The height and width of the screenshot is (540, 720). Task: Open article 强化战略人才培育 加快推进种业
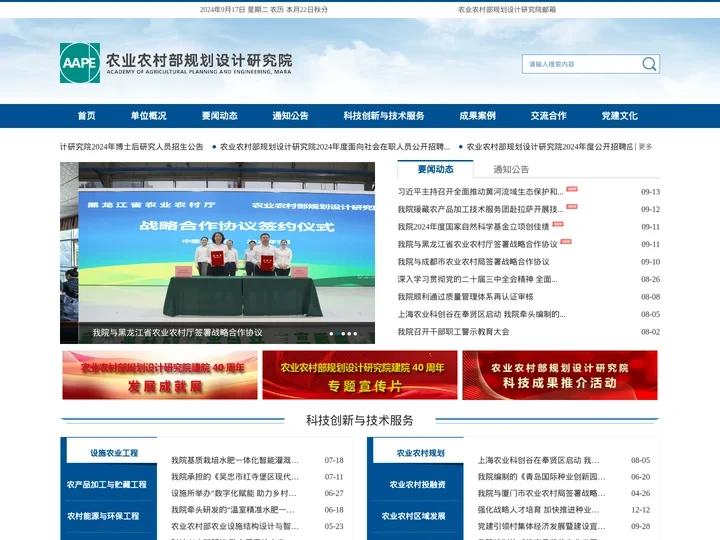(538, 510)
